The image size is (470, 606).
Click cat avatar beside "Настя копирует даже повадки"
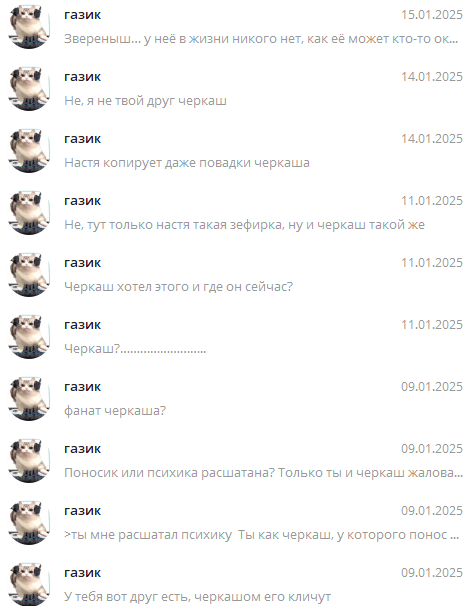[29, 151]
